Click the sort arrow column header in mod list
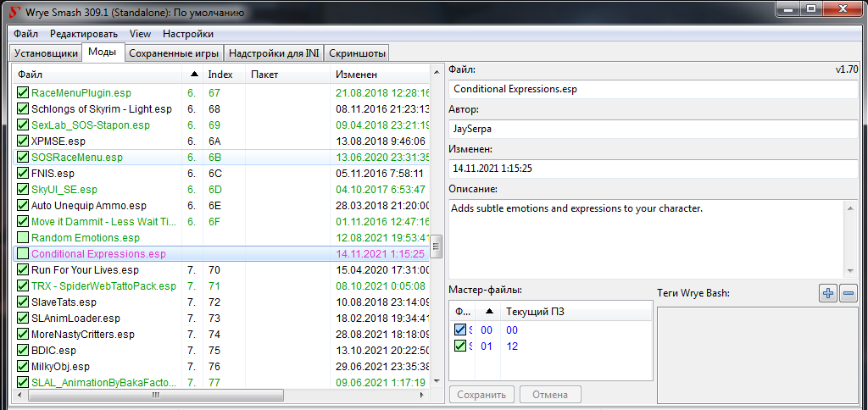 coord(194,75)
